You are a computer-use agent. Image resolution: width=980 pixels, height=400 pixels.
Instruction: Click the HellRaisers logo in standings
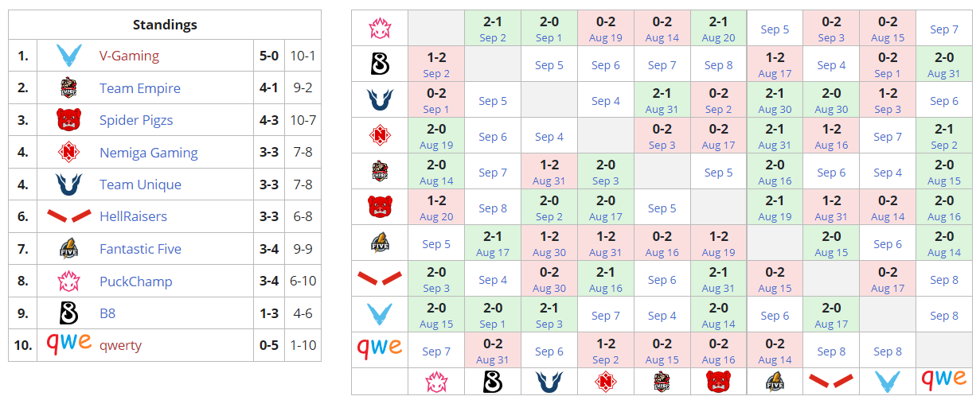[x=69, y=216]
